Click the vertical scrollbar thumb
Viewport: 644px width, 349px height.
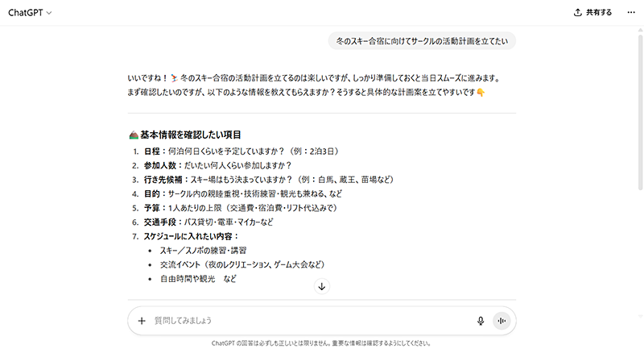[640, 112]
